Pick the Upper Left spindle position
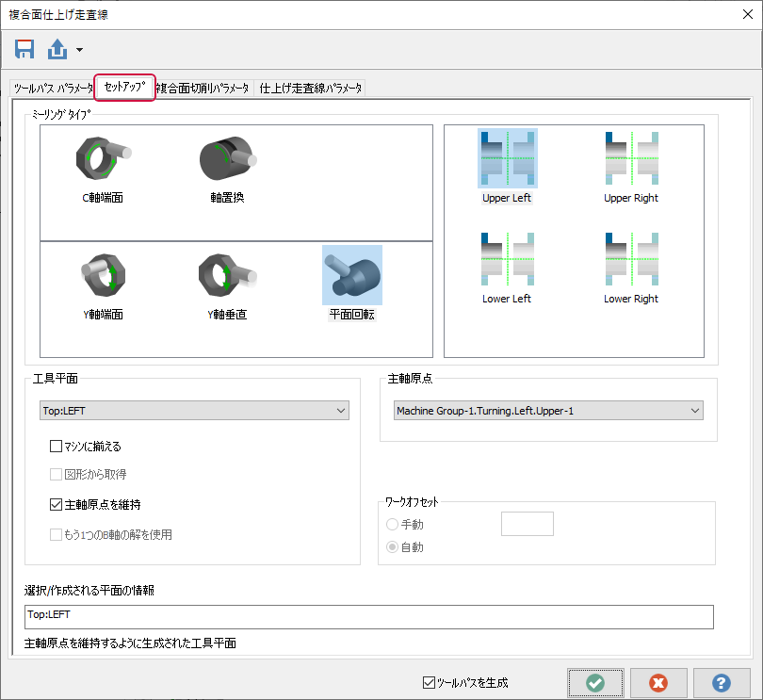763x700 pixels. point(508,158)
